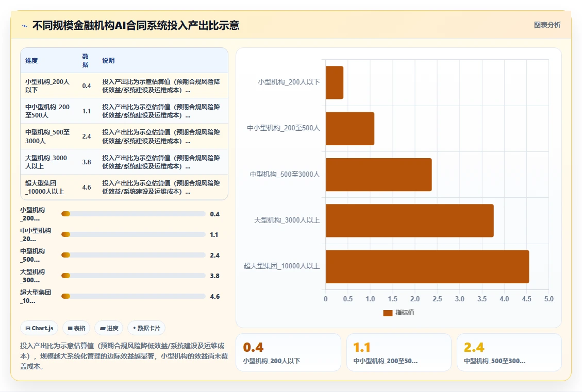The height and width of the screenshot is (392, 582).
Task: Click the 超大型集团 progress bar showing 4.6
Action: click(133, 296)
